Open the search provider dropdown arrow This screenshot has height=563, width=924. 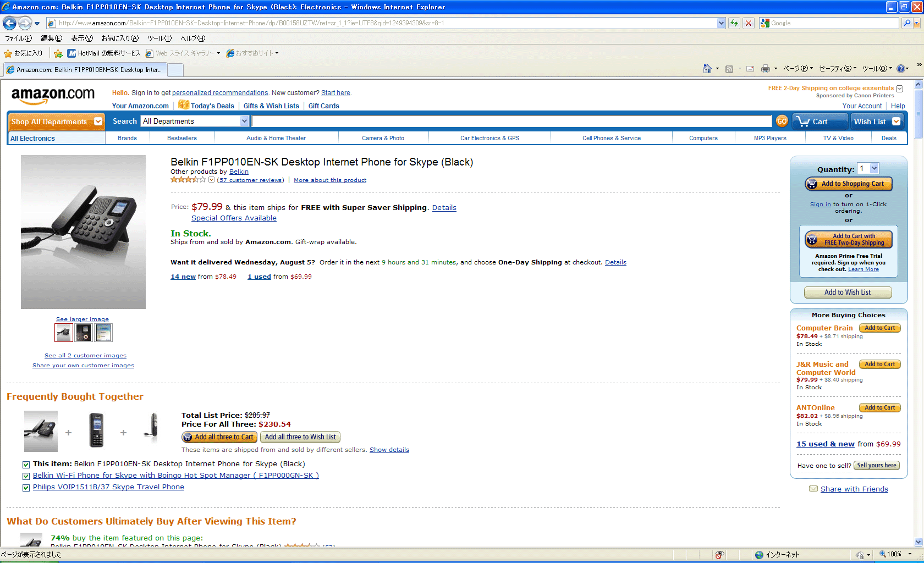pos(916,23)
